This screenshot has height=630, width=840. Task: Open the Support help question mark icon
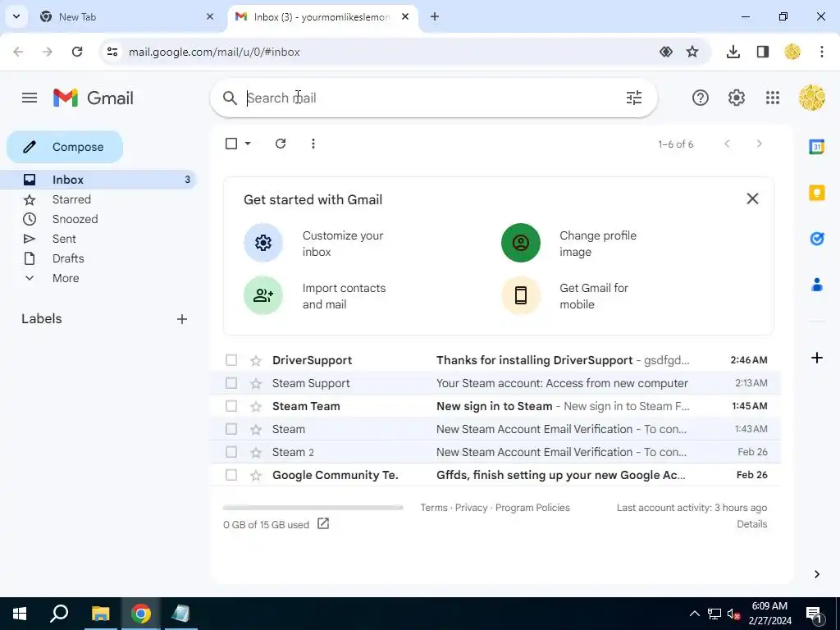click(x=701, y=98)
